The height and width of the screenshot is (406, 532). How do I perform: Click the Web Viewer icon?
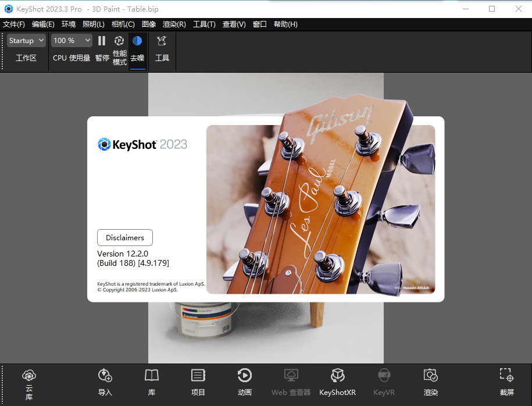291,375
